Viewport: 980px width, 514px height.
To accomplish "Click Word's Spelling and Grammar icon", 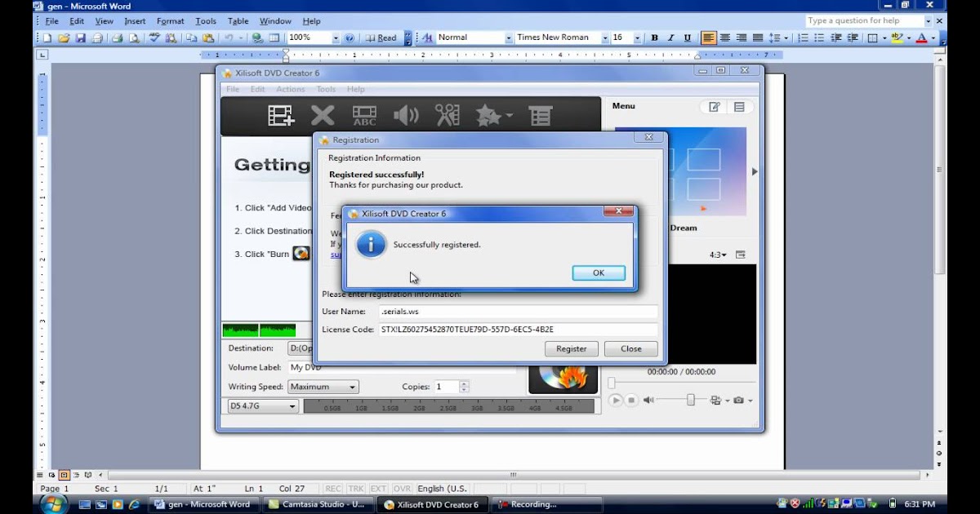I will (x=154, y=38).
